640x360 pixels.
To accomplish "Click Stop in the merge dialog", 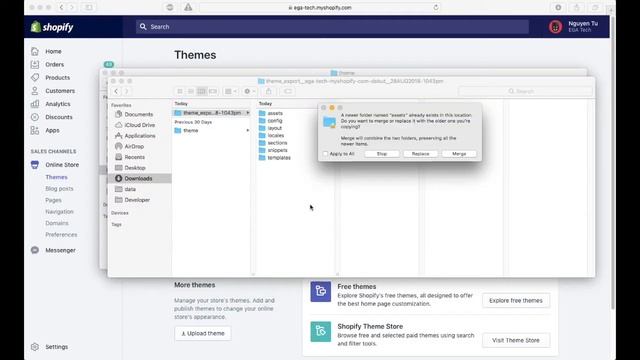I will point(382,154).
